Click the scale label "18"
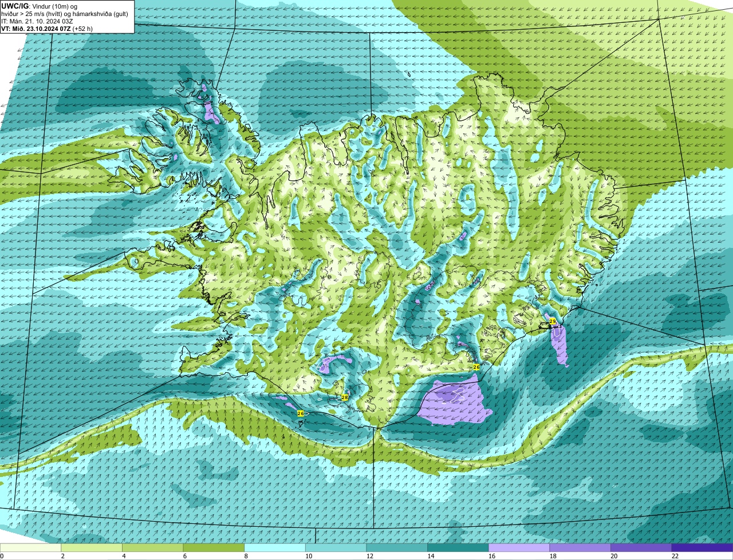 [x=553, y=556]
